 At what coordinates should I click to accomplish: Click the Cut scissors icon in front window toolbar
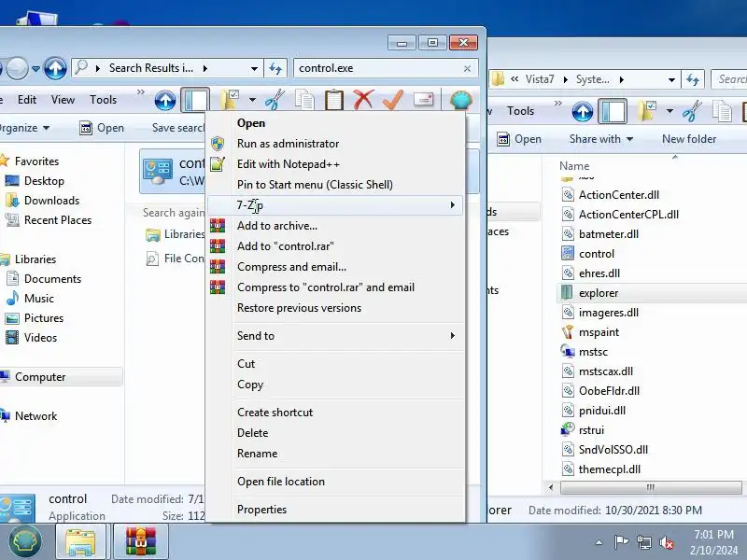(x=275, y=100)
